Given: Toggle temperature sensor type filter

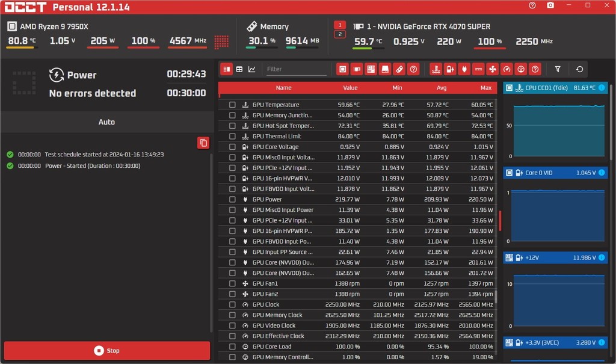Looking at the screenshot, I should (x=436, y=69).
